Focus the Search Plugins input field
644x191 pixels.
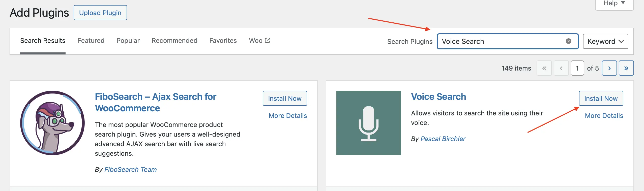click(508, 41)
